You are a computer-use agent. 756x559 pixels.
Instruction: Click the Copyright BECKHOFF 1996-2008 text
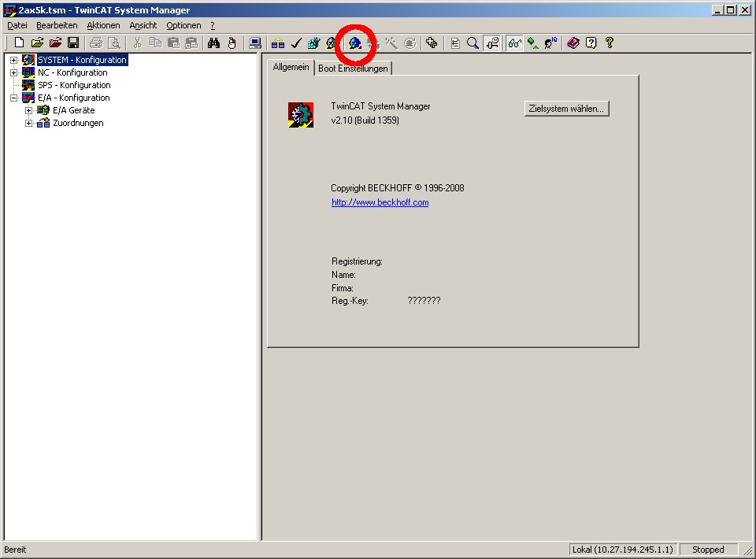pos(397,188)
